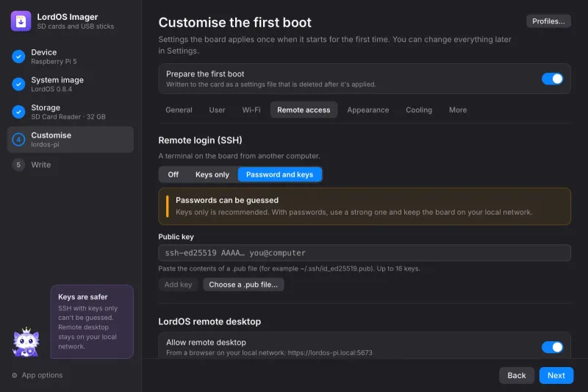This screenshot has height=392, width=588.
Task: Click the Back button
Action: pos(517,375)
